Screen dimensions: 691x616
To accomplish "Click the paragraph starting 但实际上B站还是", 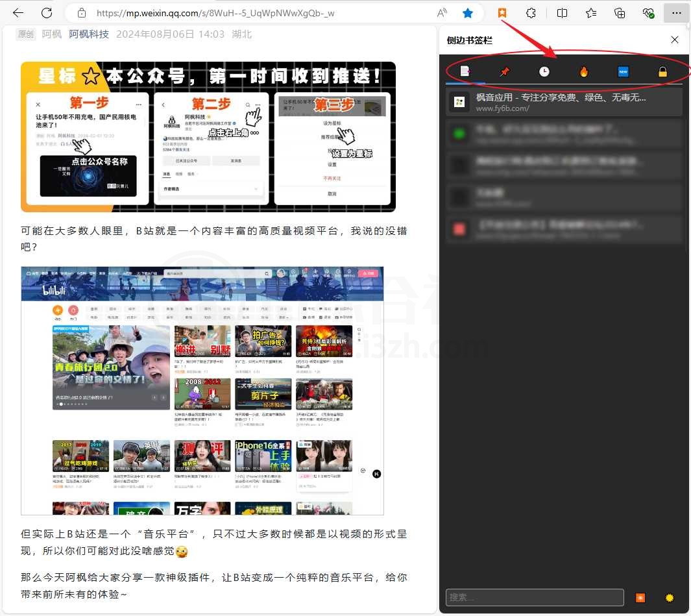I will pos(213,543).
